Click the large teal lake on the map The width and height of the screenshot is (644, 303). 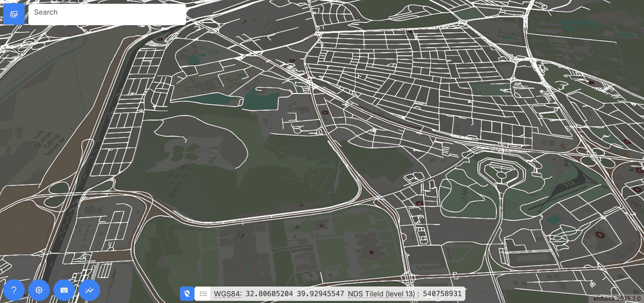point(261,100)
